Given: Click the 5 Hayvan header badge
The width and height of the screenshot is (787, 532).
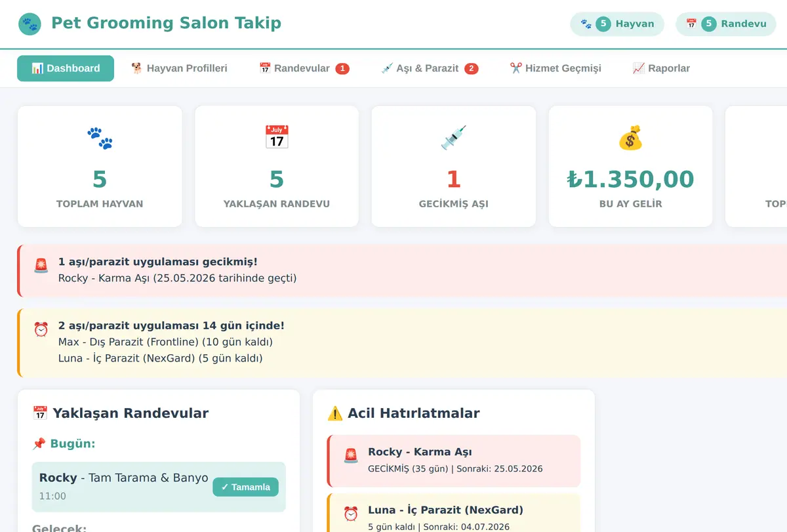Looking at the screenshot, I should 617,24.
